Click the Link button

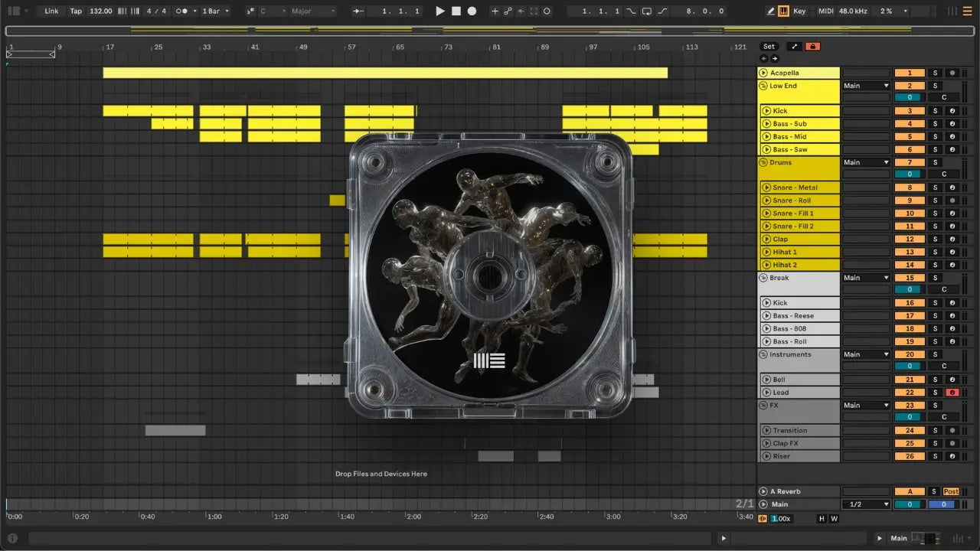pos(51,11)
